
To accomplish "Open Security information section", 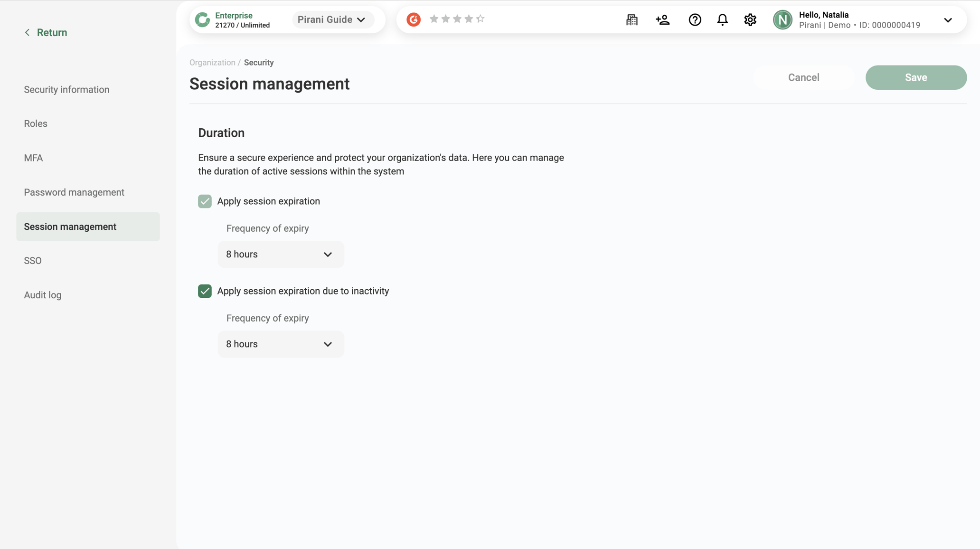I will [x=66, y=89].
